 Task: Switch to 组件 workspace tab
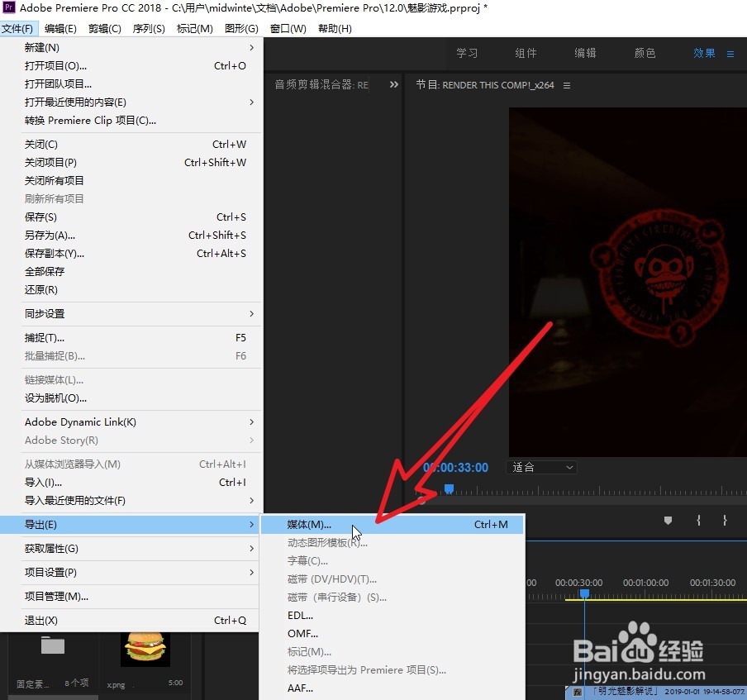526,53
